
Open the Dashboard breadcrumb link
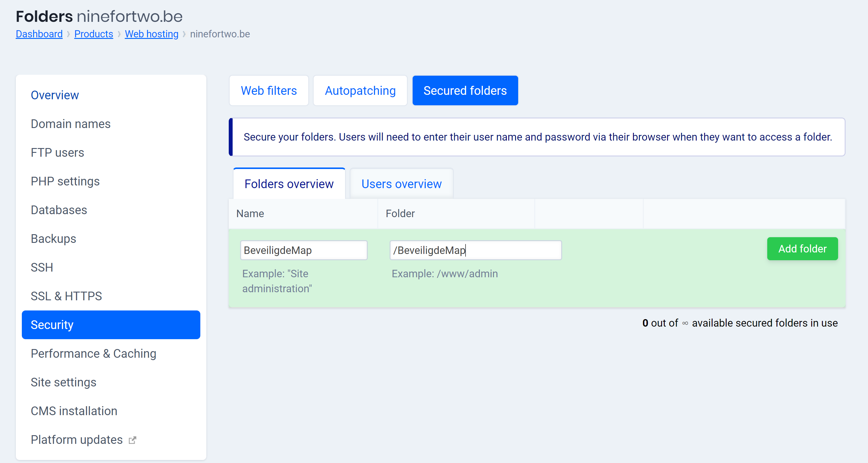click(x=39, y=34)
